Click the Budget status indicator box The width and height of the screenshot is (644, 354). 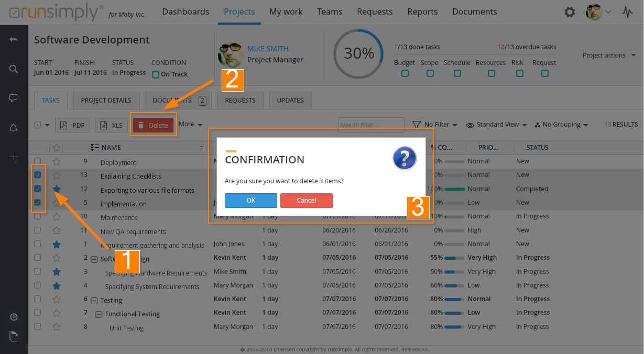coord(405,73)
